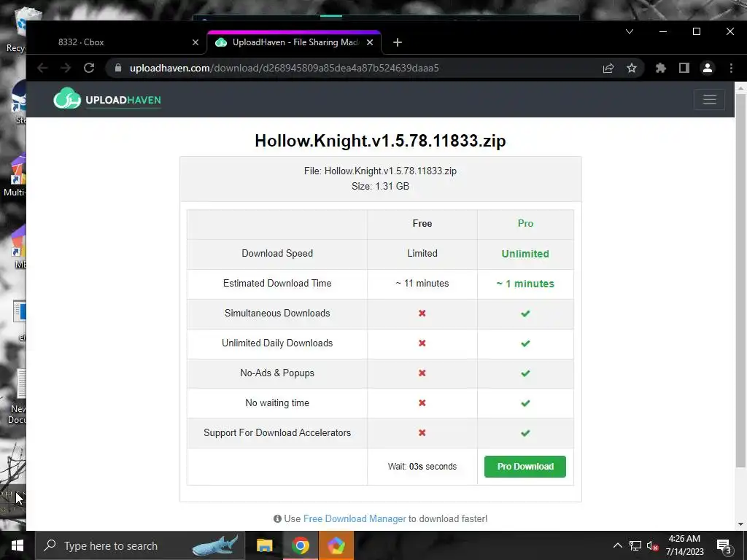Click the Pro column header
The height and width of the screenshot is (560, 747).
click(525, 223)
